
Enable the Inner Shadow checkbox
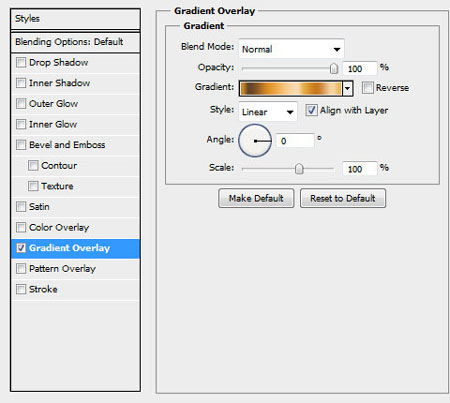click(21, 83)
